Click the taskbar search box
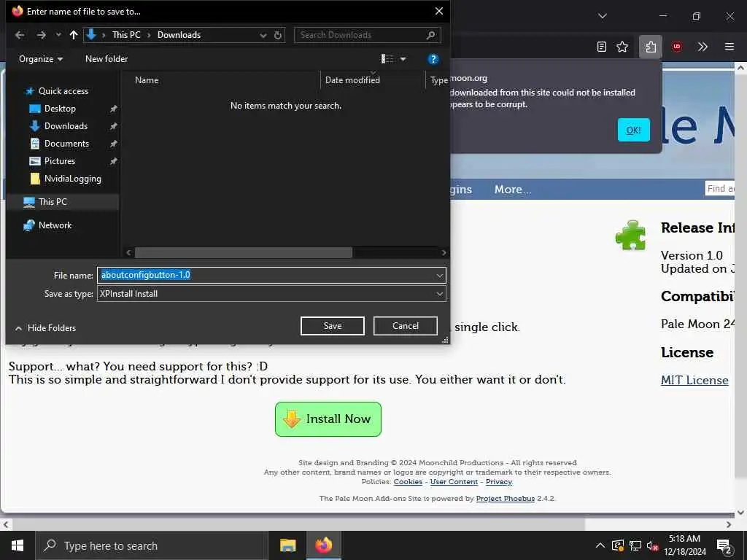The height and width of the screenshot is (560, 747). click(x=152, y=545)
